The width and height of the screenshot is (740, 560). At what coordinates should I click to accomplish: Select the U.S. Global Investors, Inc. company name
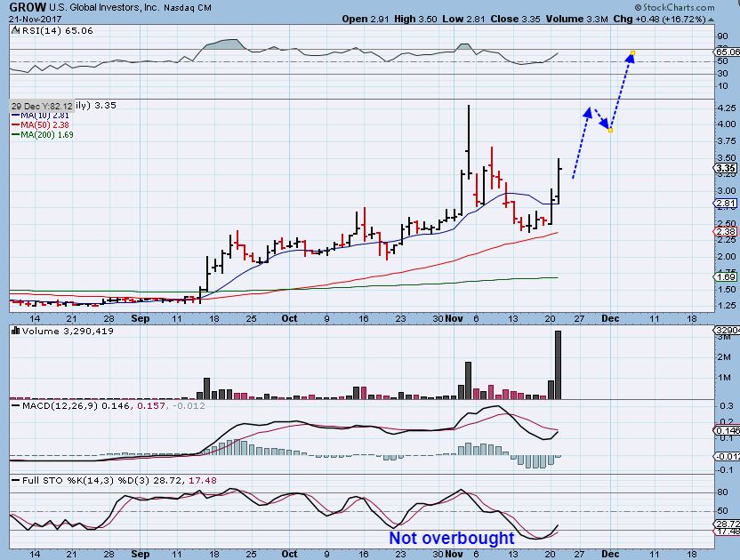[x=104, y=7]
